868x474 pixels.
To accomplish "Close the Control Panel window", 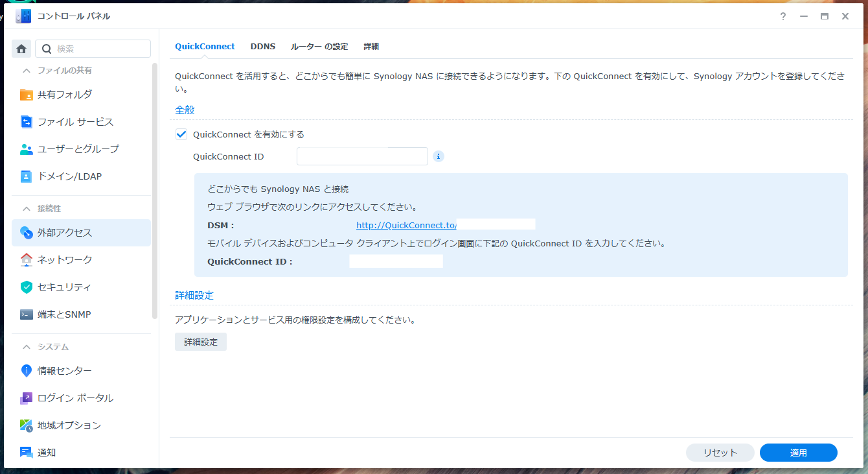I will (845, 16).
